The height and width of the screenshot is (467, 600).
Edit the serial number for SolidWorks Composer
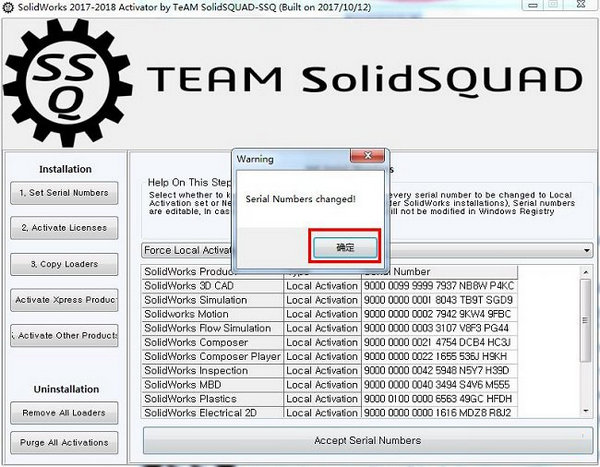tap(439, 343)
